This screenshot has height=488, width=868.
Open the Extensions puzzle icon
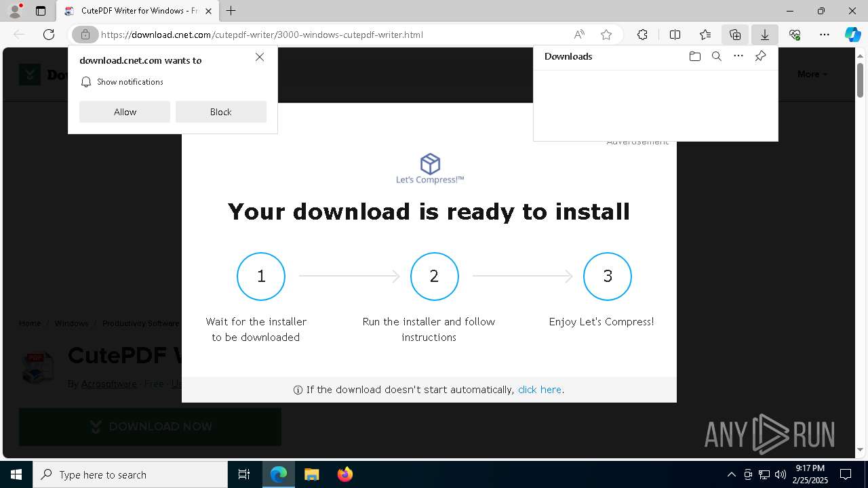coord(642,35)
